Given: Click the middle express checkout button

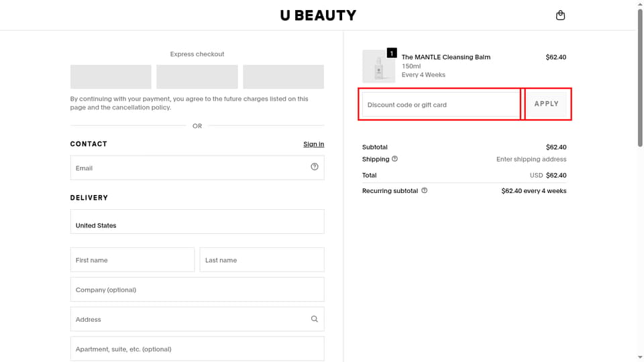Looking at the screenshot, I should point(197,76).
